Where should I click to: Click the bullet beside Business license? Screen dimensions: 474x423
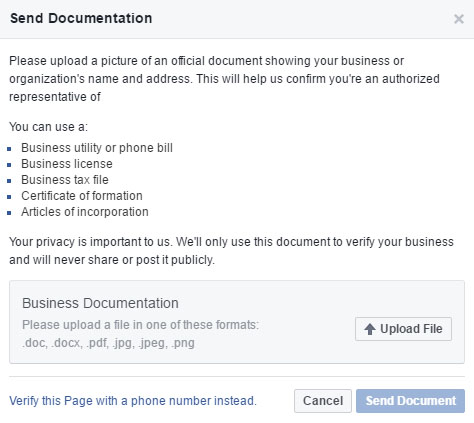pos(9,165)
